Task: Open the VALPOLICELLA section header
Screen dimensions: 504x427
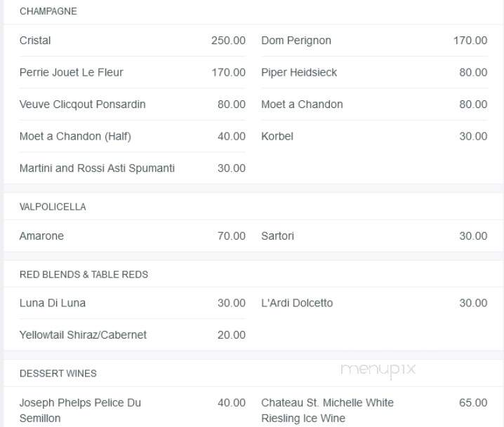Action: (53, 207)
